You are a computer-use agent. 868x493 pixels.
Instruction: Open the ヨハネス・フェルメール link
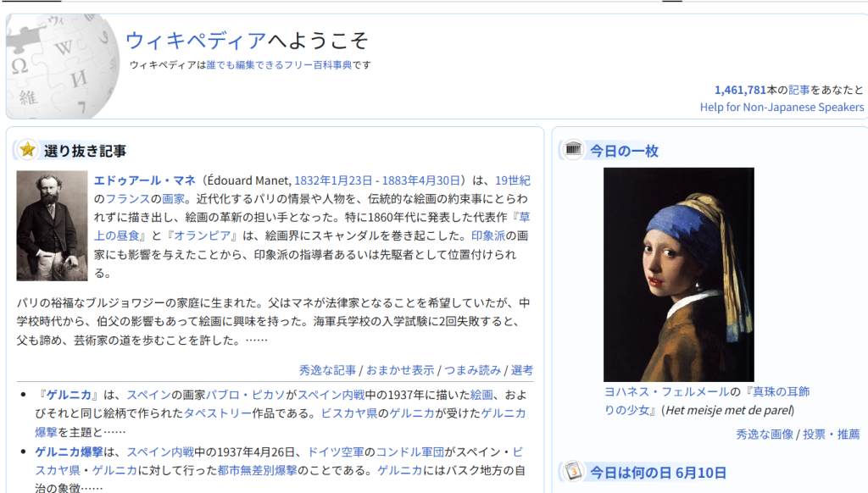point(666,391)
